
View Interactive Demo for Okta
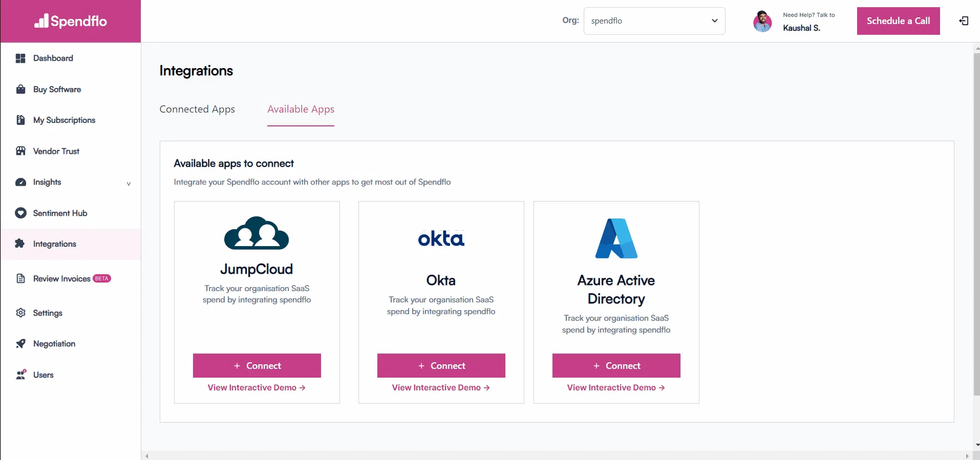pos(441,388)
